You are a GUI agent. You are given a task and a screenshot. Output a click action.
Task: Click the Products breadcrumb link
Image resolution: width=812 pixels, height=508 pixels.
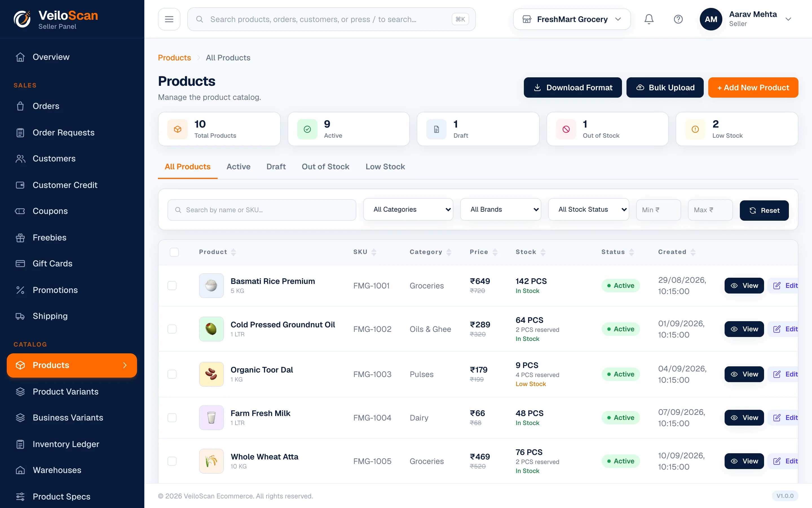pyautogui.click(x=174, y=58)
